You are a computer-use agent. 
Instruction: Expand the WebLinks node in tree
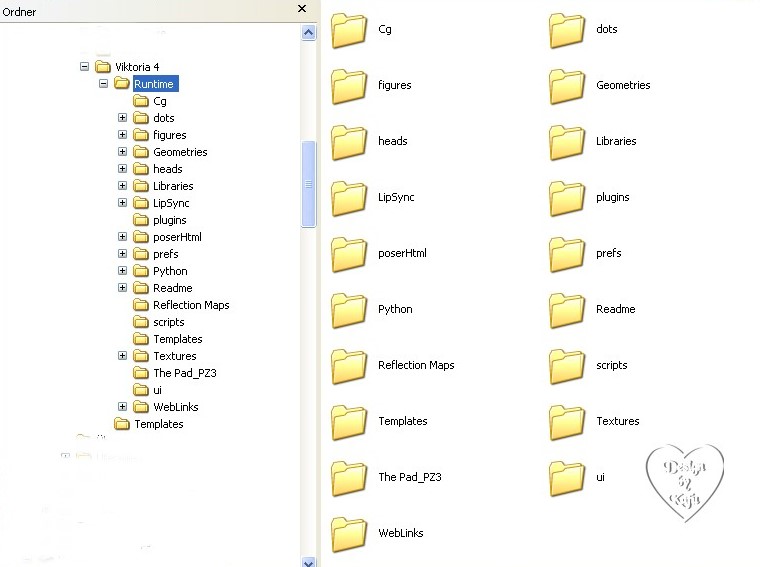tap(122, 406)
